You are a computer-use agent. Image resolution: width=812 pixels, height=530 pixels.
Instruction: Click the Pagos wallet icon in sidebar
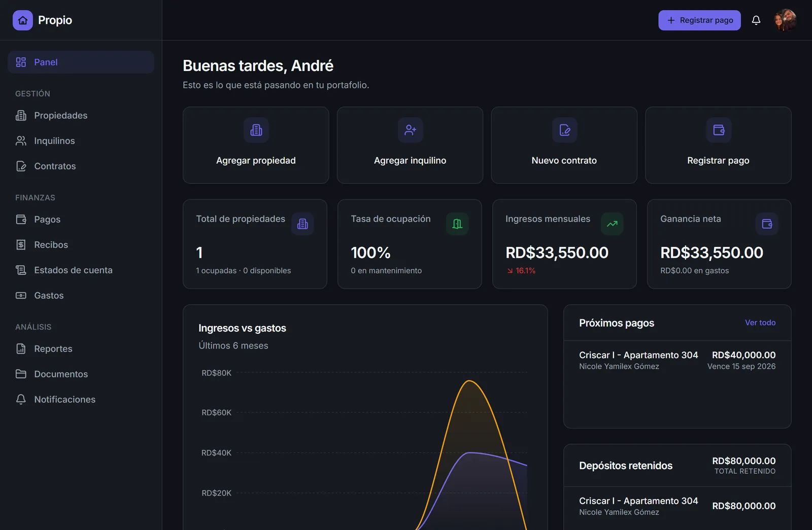click(21, 220)
